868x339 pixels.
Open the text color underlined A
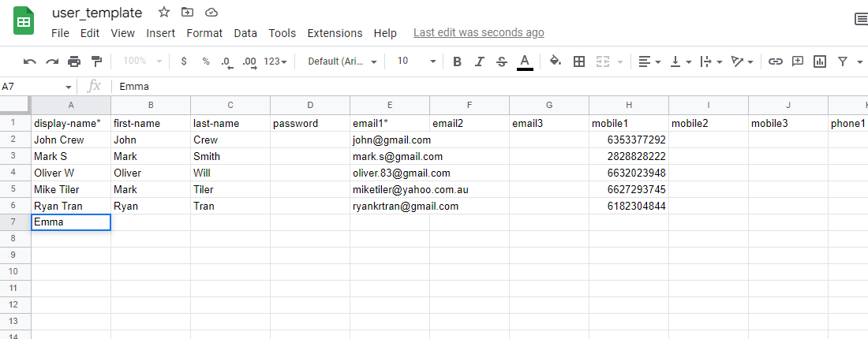pos(525,61)
